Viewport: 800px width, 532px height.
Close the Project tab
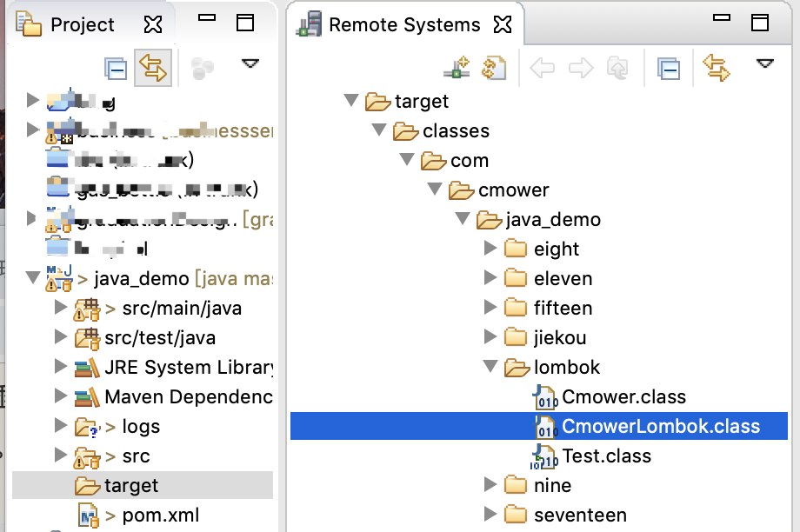tap(153, 24)
